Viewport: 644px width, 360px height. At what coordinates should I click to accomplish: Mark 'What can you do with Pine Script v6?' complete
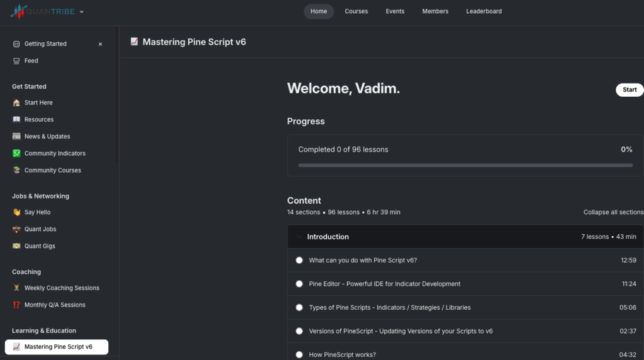[299, 260]
